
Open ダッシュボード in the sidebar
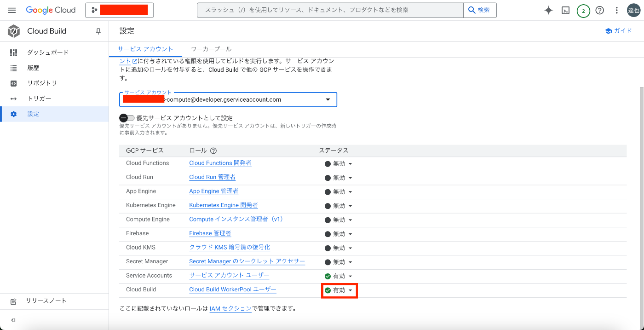pyautogui.click(x=54, y=52)
